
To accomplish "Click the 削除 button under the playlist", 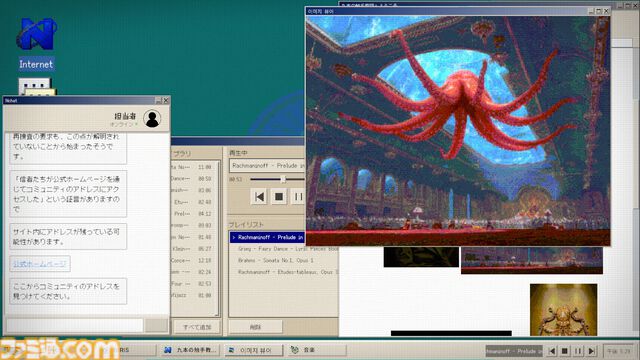I will click(255, 327).
